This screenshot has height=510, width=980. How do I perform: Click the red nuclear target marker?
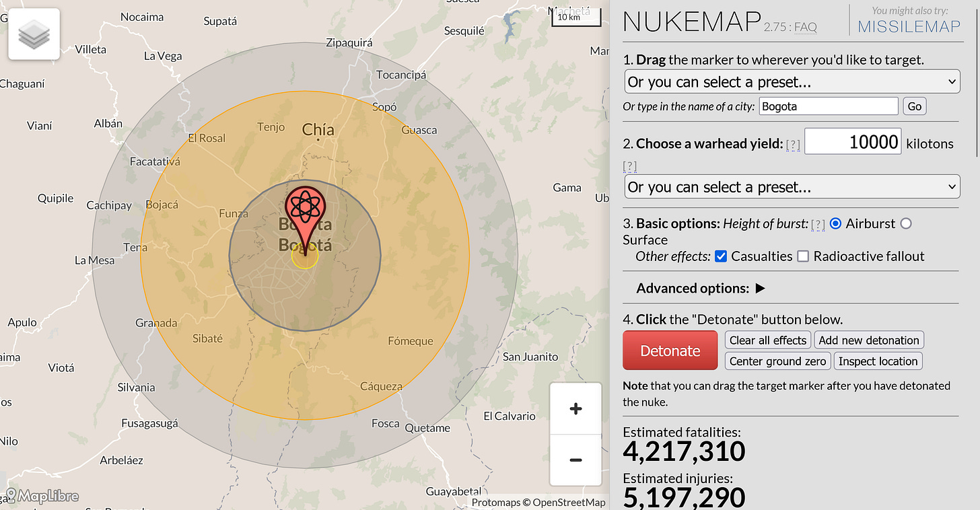point(305,221)
